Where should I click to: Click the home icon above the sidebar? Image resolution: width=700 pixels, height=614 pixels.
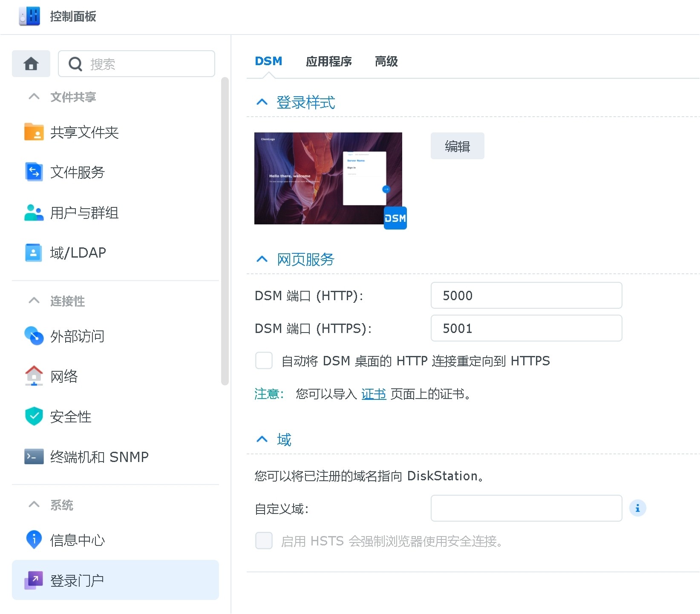point(31,63)
